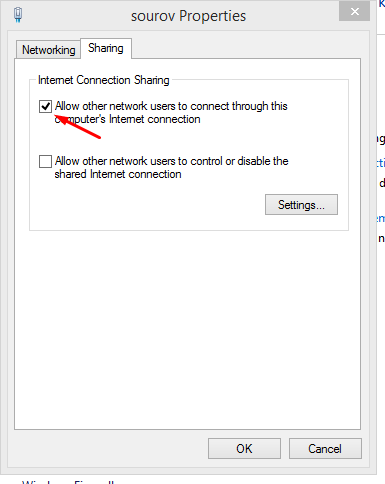
Task: Click the 'Internet Connection Sharing' group heading
Action: pyautogui.click(x=104, y=80)
